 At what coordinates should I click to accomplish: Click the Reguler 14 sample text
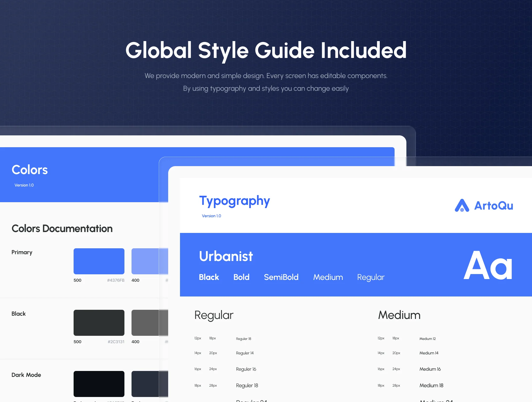coord(245,353)
